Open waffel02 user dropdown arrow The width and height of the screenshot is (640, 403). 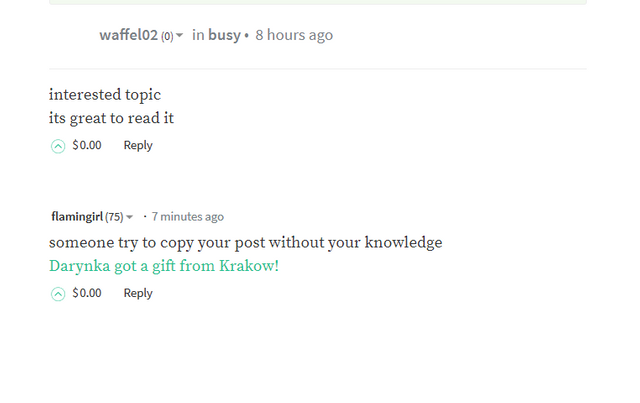179,36
